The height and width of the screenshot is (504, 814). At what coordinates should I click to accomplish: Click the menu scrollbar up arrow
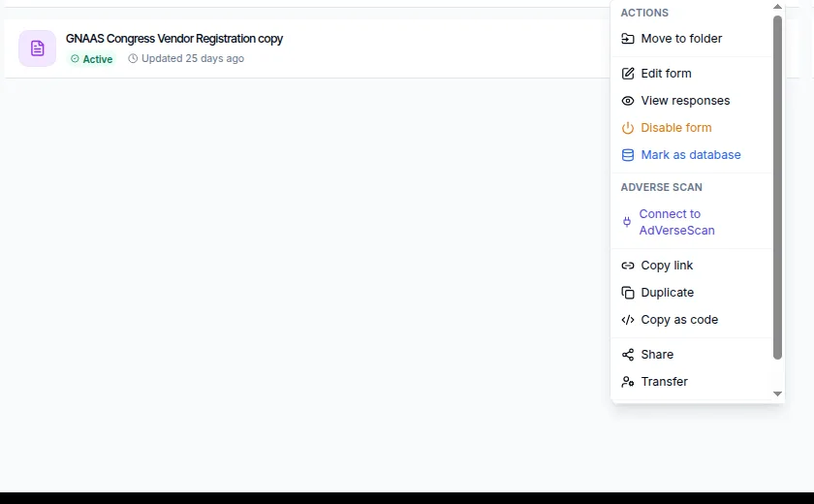click(777, 7)
